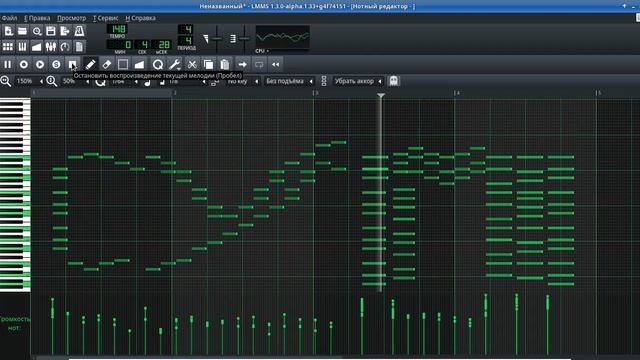Viewport: 640px width, 360px height.
Task: Open the Просмотр menu
Action: point(71,18)
